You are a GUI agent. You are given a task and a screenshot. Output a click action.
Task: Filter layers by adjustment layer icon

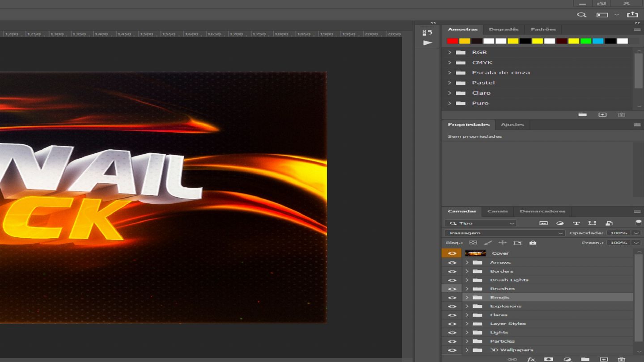pyautogui.click(x=560, y=223)
